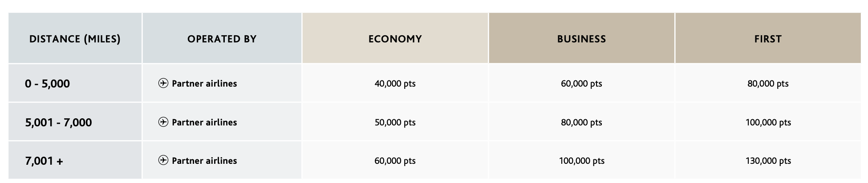Click Partner airlines text in the first row

point(204,83)
